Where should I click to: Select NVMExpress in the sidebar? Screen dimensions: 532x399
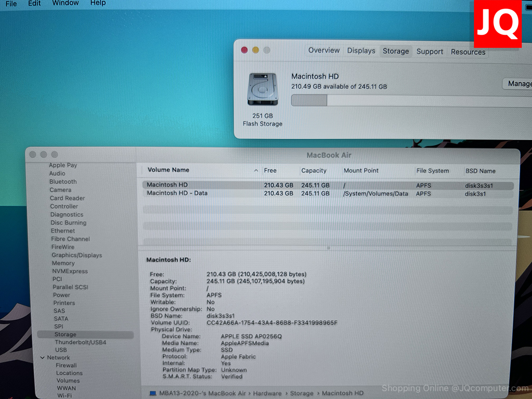click(x=70, y=271)
